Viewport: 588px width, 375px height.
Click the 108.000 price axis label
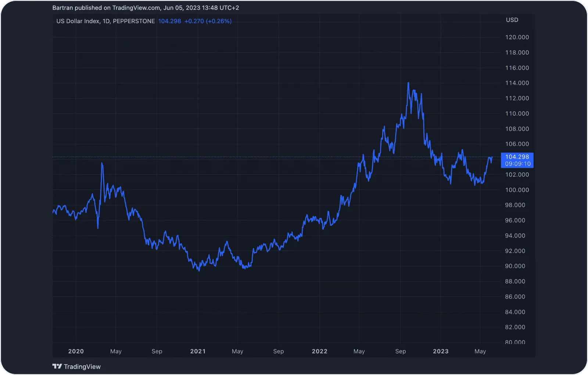coord(517,129)
